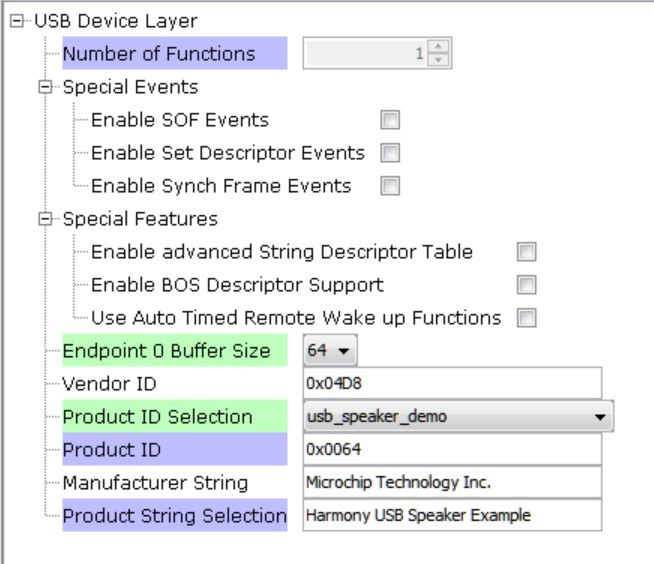This screenshot has height=564, width=654.
Task: Open the Endpoint 0 Buffer Size dropdown
Action: click(330, 350)
